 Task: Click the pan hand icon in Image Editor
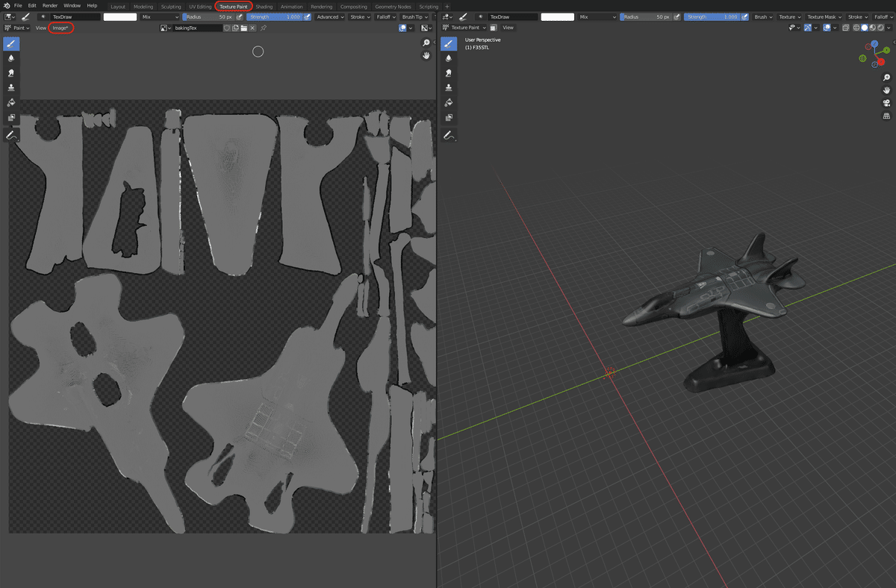(x=426, y=55)
